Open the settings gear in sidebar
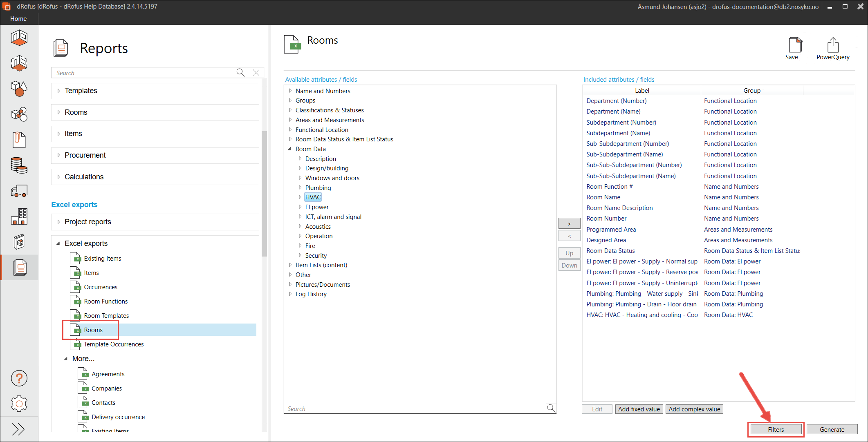 click(x=19, y=404)
